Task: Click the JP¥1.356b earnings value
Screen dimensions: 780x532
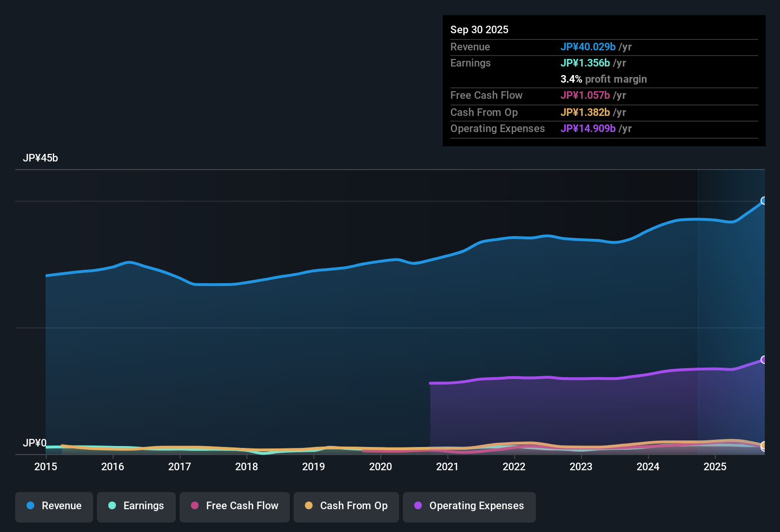Action: 585,63
